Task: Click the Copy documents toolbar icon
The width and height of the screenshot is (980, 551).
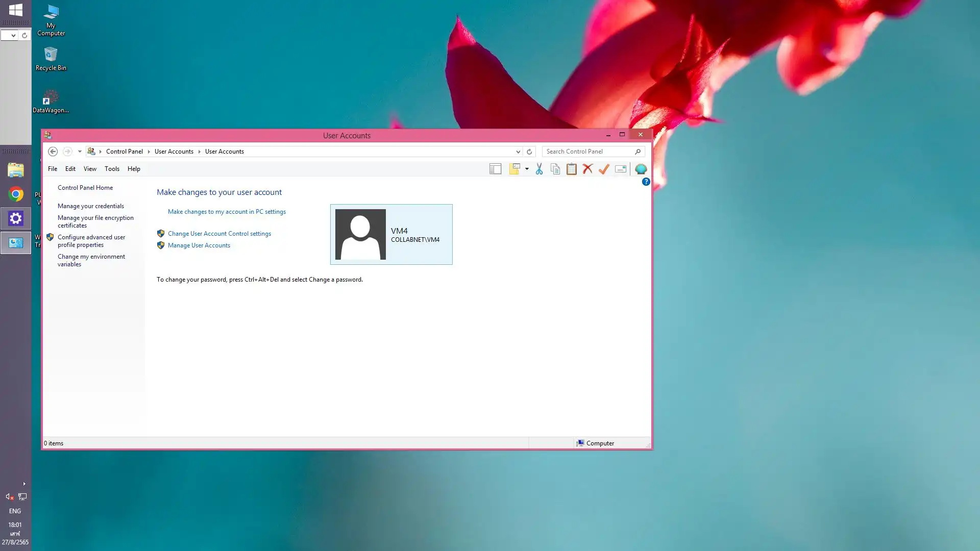Action: pos(555,169)
